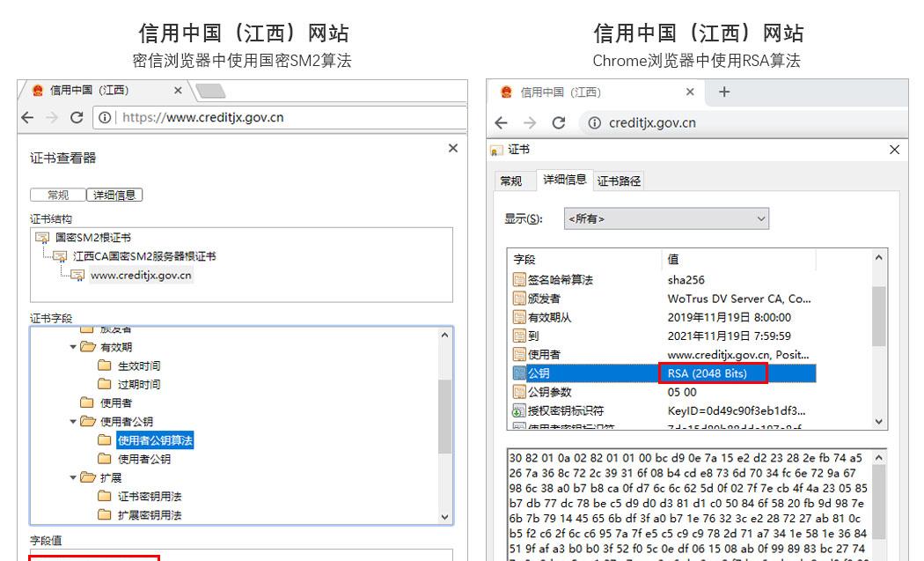Click site info icon beside https://www.creditjx.gov.cn
This screenshot has height=561, width=924.
click(105, 117)
